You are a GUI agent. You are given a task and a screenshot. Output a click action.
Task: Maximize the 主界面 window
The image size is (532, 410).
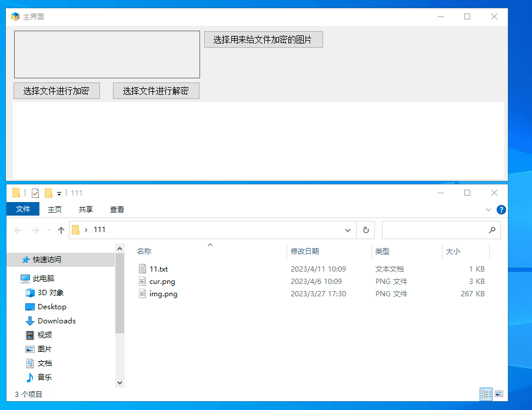(467, 16)
